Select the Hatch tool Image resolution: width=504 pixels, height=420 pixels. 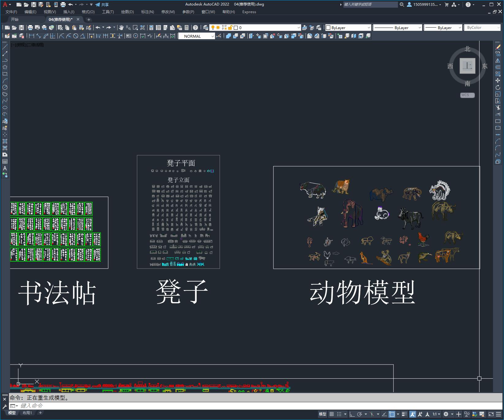pyautogui.click(x=5, y=141)
